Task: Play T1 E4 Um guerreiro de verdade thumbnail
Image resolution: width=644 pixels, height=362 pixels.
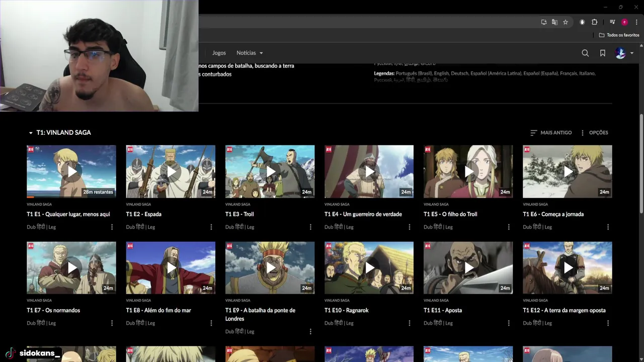Action: tap(369, 171)
